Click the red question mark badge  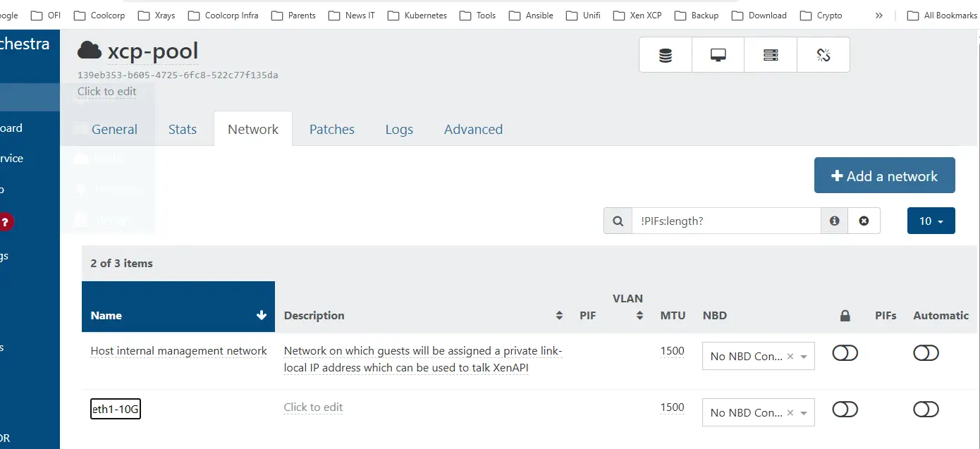coord(6,222)
